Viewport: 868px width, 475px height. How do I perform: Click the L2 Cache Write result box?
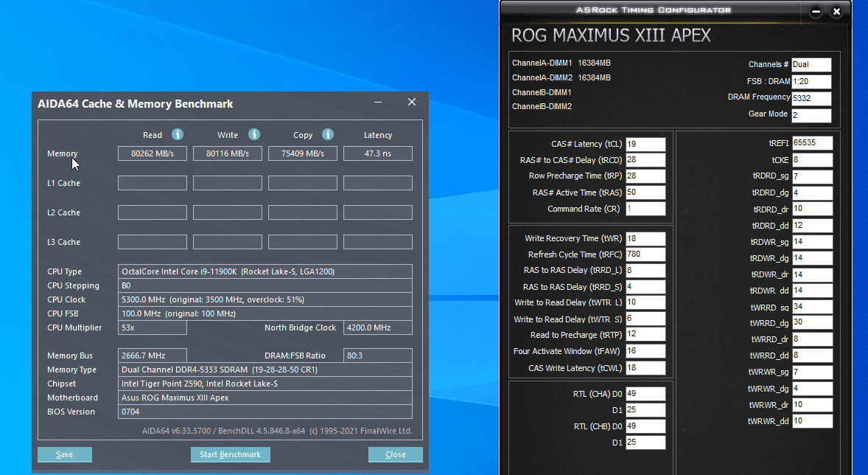click(x=228, y=212)
